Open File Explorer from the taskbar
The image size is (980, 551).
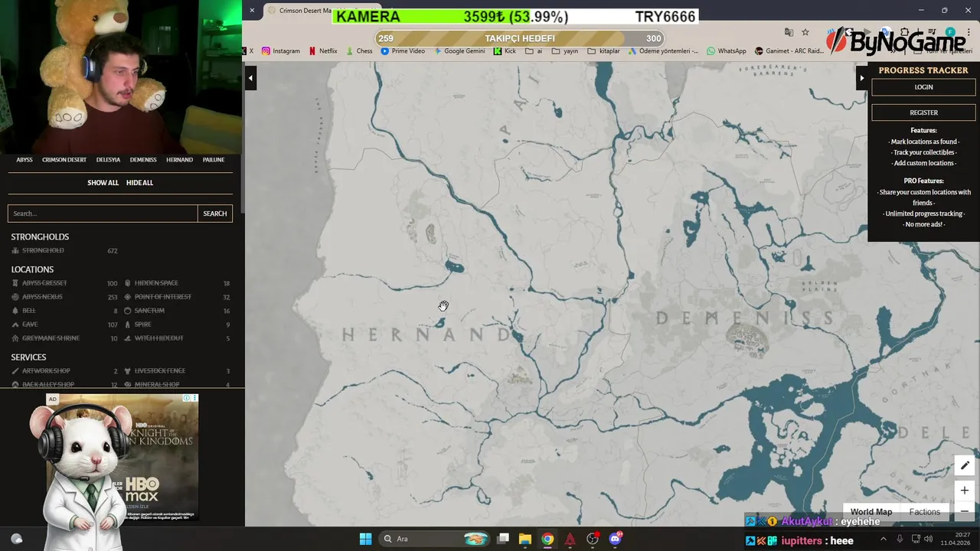[525, 539]
